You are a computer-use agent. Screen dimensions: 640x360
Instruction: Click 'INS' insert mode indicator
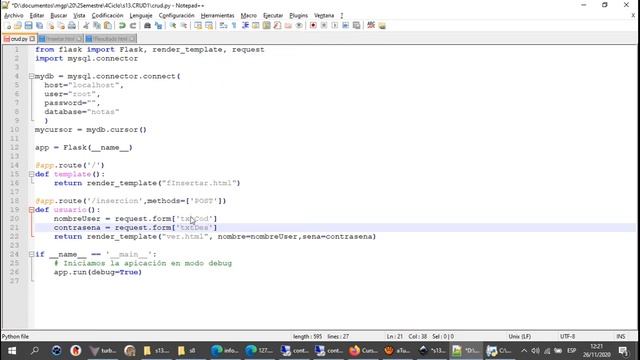(x=620, y=336)
